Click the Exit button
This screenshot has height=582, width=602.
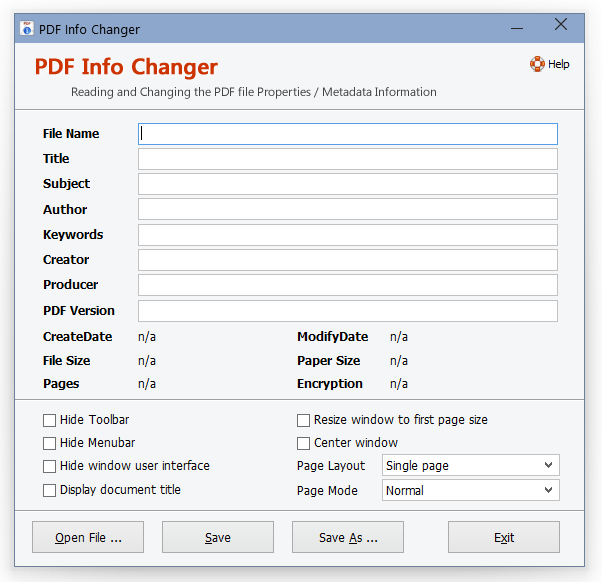504,537
